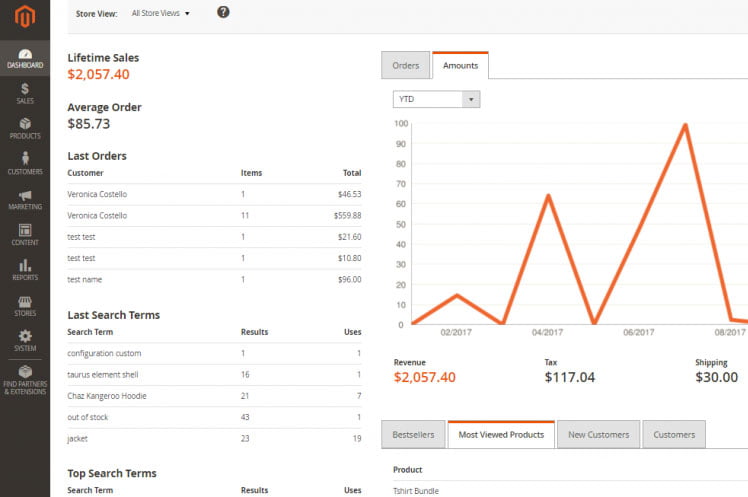Screen dimensions: 748x497
Task: Open test test order of $10.80
Action: (x=214, y=259)
